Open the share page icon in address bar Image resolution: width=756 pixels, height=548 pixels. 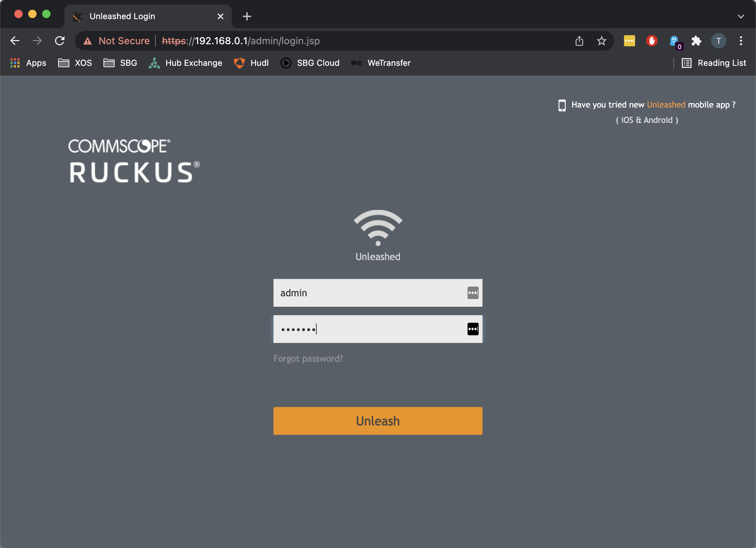pos(579,41)
